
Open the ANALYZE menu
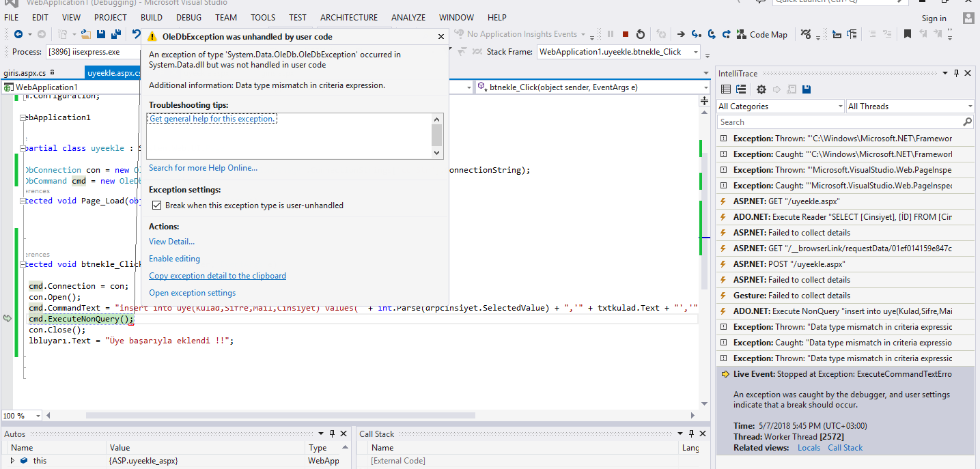click(409, 17)
